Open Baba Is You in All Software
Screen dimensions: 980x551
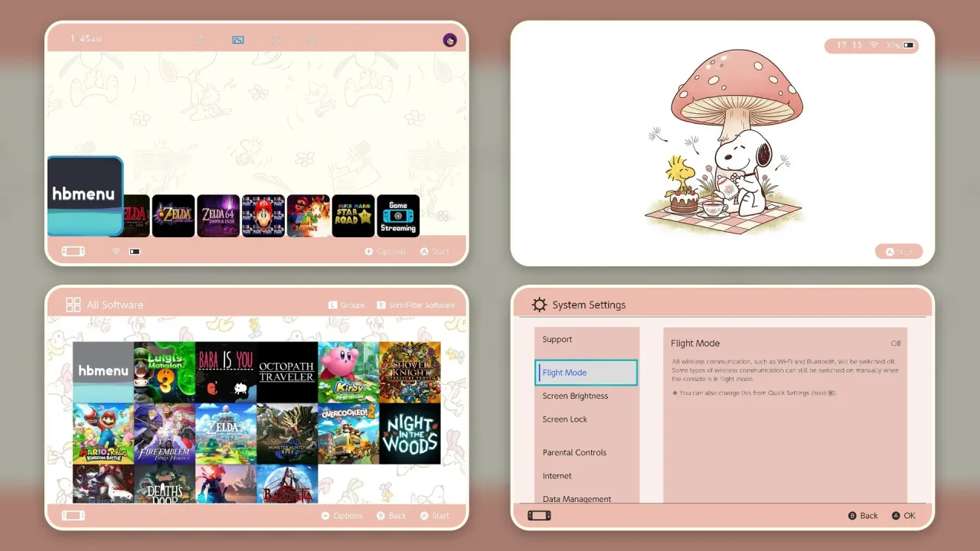click(x=226, y=373)
